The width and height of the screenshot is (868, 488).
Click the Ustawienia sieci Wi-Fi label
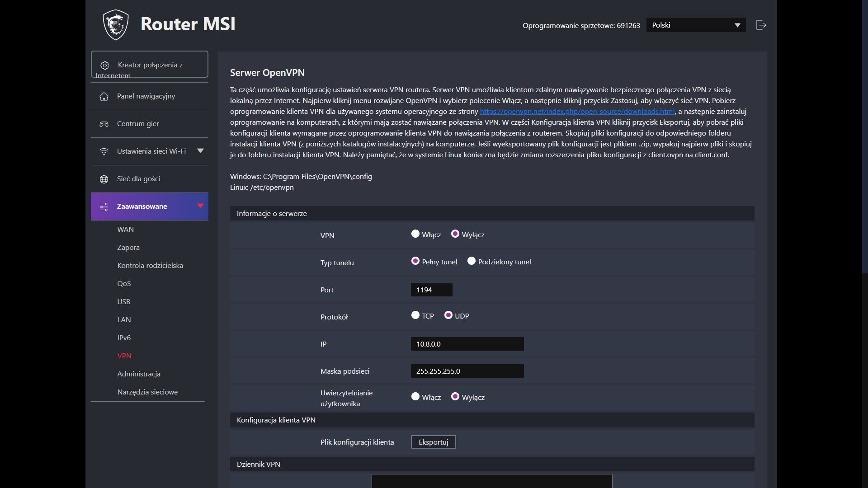151,151
